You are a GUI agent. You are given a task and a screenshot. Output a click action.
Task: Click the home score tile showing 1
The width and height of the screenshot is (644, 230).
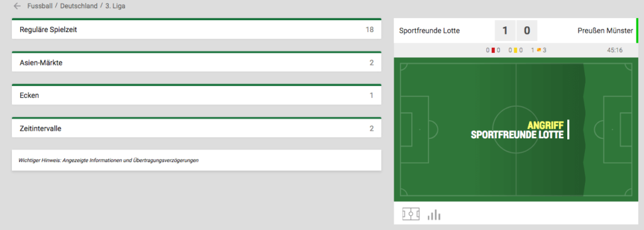click(x=505, y=31)
